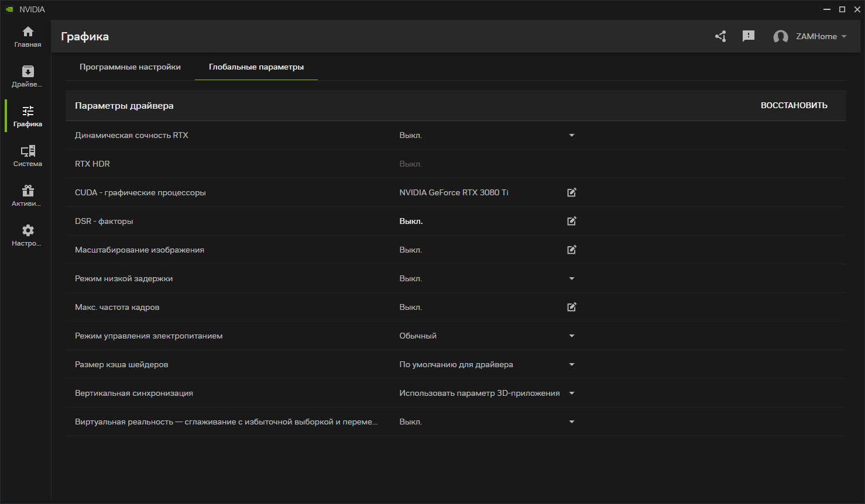Edit CUDA графические процессоры setting
865x504 pixels.
(572, 192)
